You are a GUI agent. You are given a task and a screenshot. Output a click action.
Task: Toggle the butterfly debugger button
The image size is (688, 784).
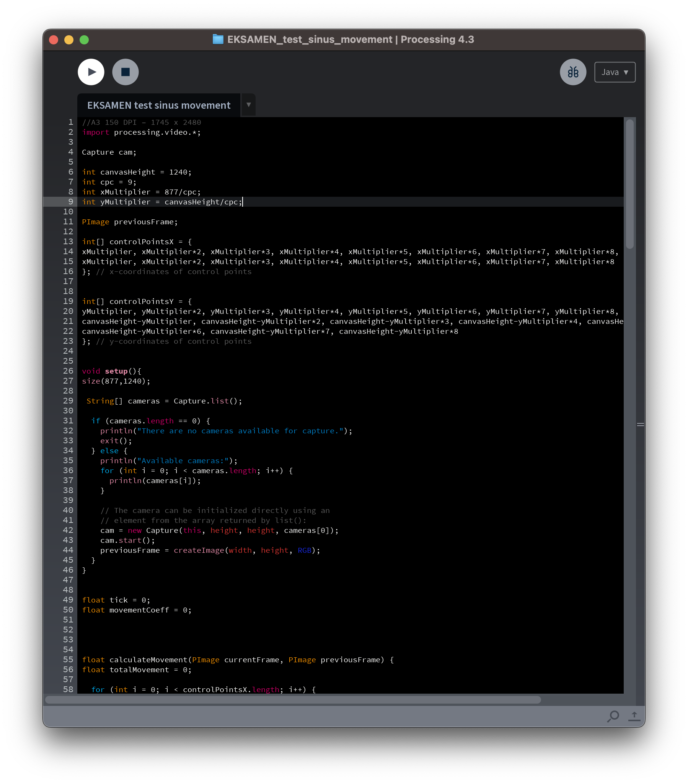click(x=572, y=72)
